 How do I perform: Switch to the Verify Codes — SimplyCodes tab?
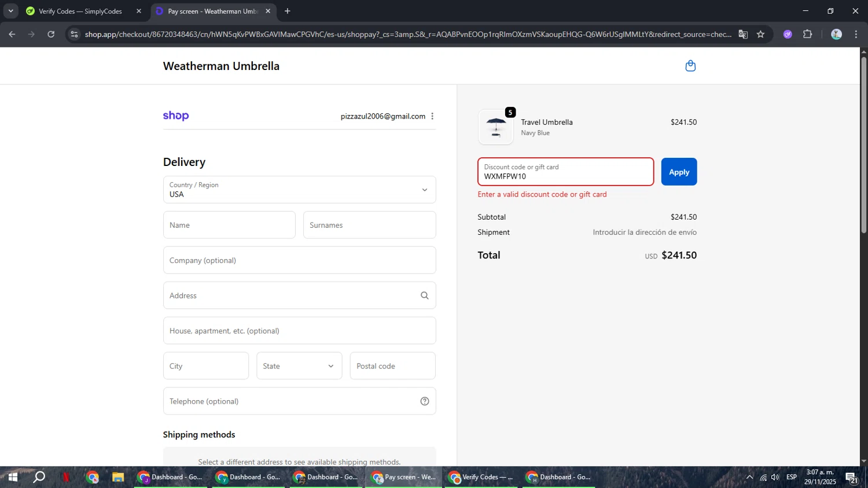(x=80, y=11)
